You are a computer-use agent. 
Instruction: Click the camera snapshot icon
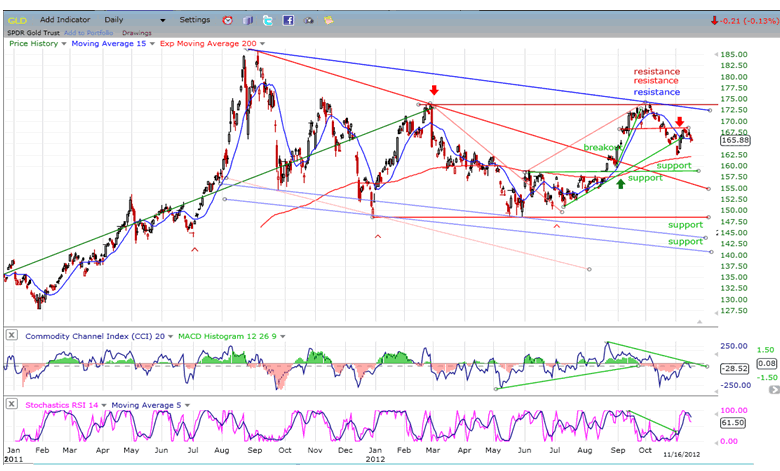[x=307, y=20]
